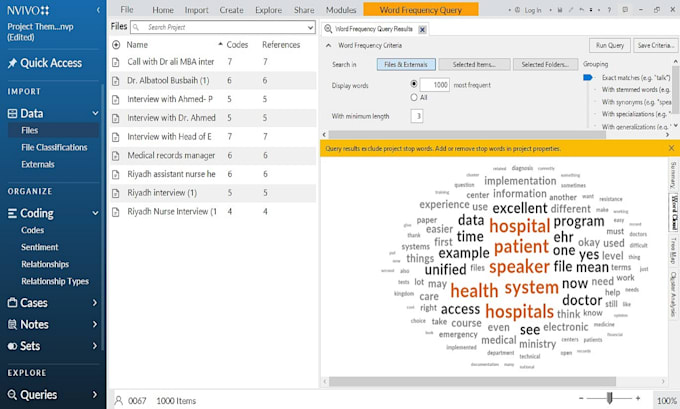Select the Word Frequency Query ribbon tab
Viewport: 680px width, 409px height.
421,10
